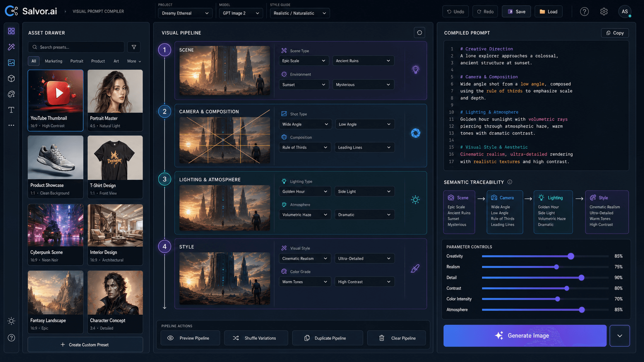Click Create Custom Preset button
Viewport: 644px width, 362px height.
pos(85,345)
